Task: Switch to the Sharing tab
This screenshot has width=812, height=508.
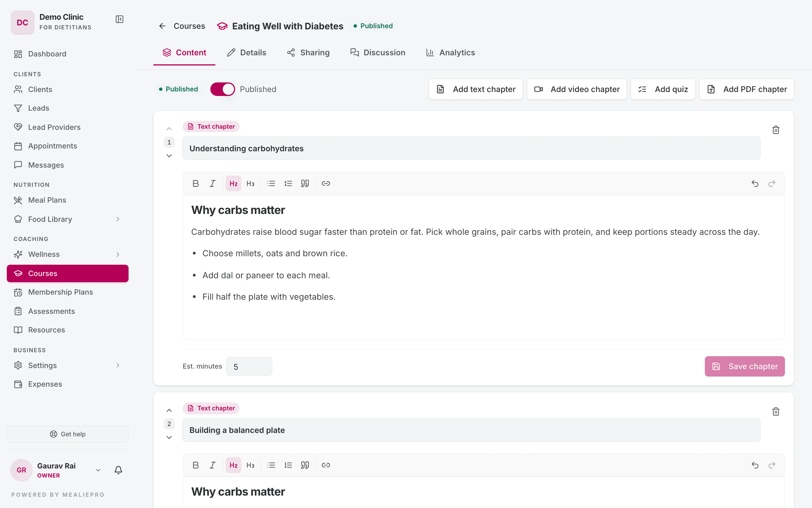Action: click(x=308, y=52)
